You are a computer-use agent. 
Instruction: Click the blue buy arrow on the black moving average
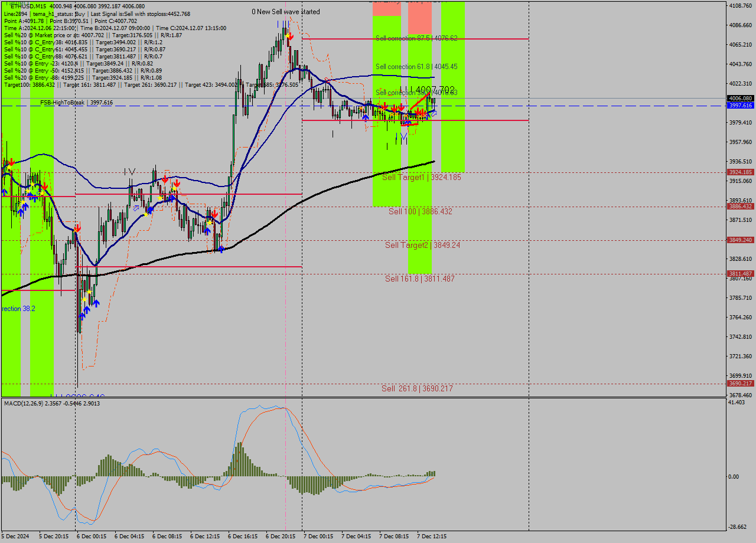[221, 250]
